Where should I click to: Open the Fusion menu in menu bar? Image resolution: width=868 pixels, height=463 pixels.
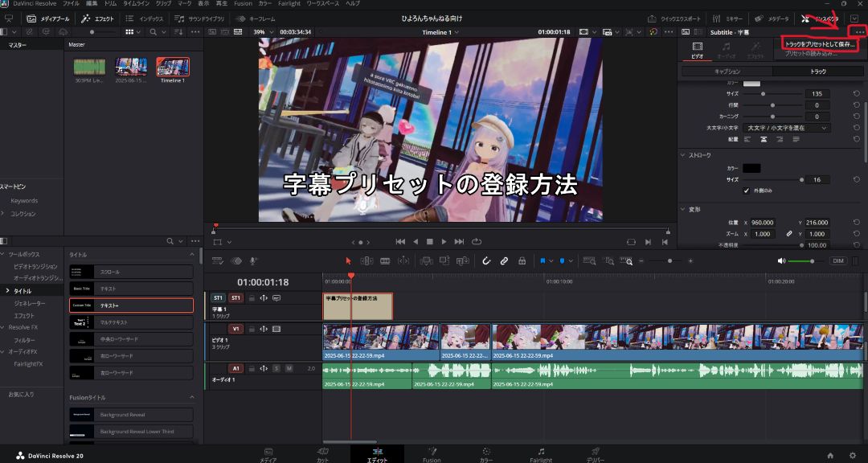coord(243,4)
